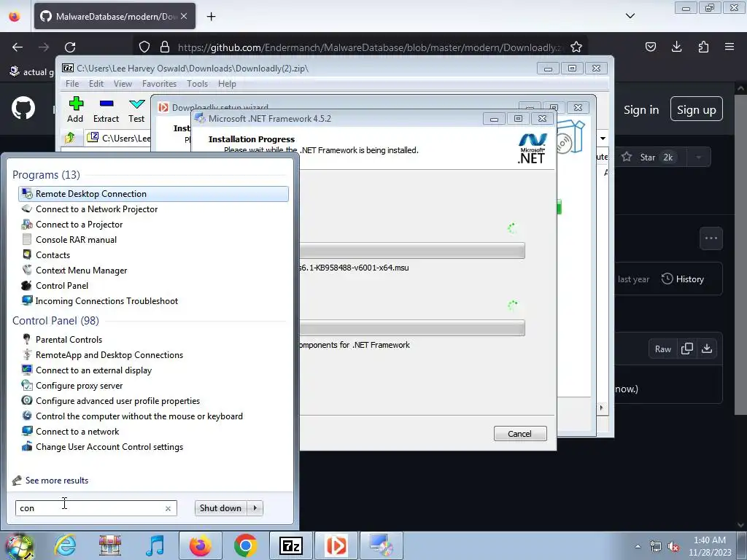Close the MalwareDatabase Firefox tab
The height and width of the screenshot is (560, 747).
(184, 16)
